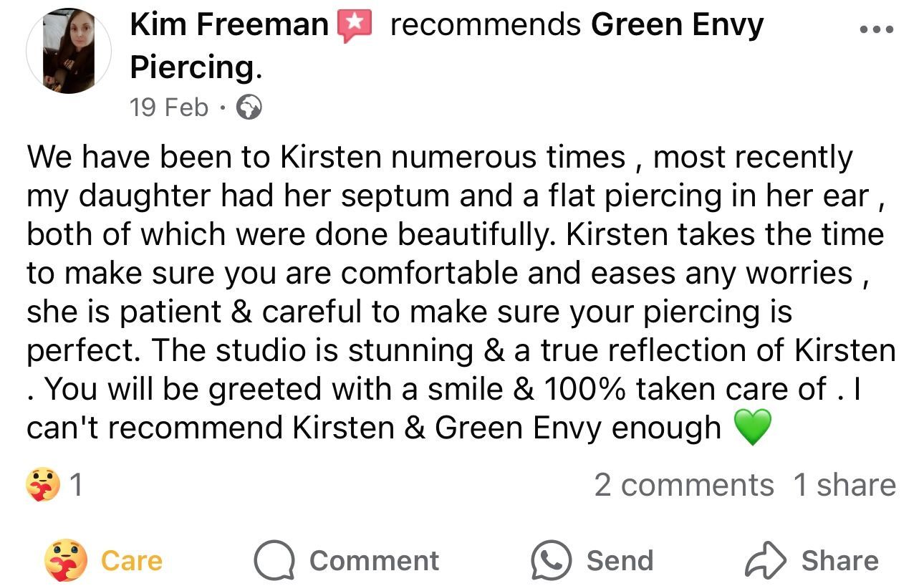Click the 19 Feb post timestamp

point(169,107)
